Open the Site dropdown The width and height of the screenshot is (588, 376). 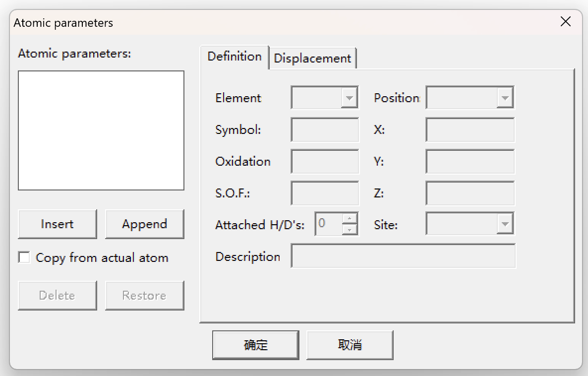pos(505,225)
